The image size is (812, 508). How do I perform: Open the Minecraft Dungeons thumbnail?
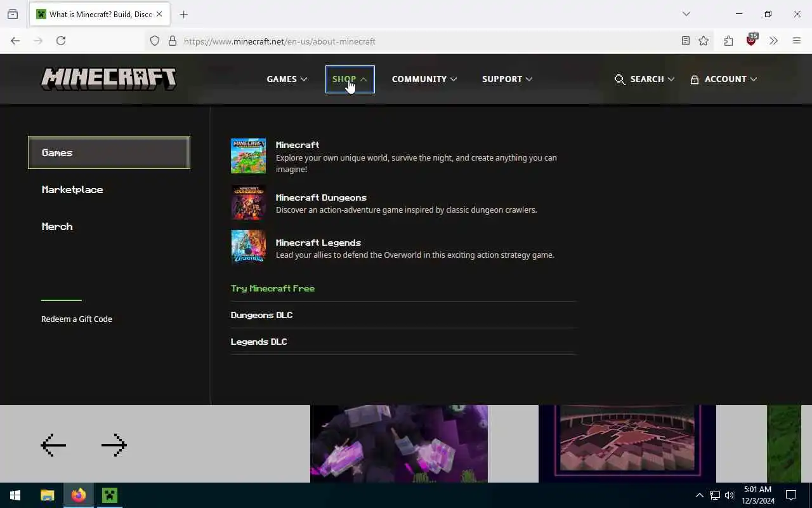click(248, 203)
